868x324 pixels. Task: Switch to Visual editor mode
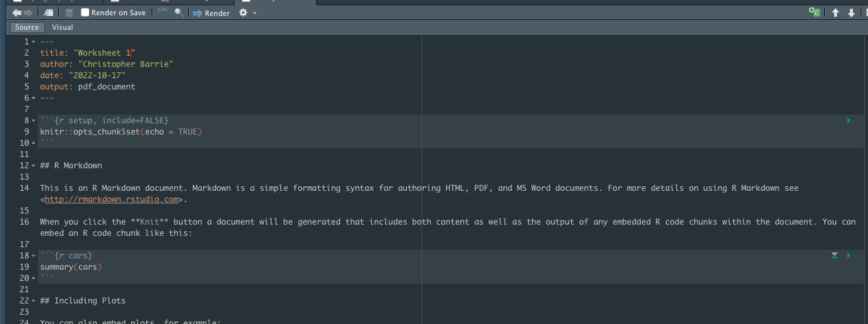62,27
